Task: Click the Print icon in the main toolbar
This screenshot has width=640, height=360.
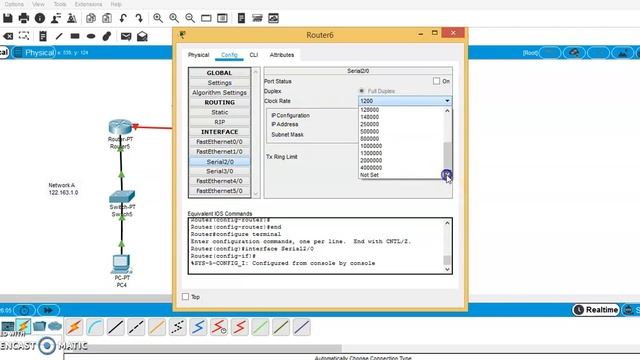Action: click(x=24, y=18)
